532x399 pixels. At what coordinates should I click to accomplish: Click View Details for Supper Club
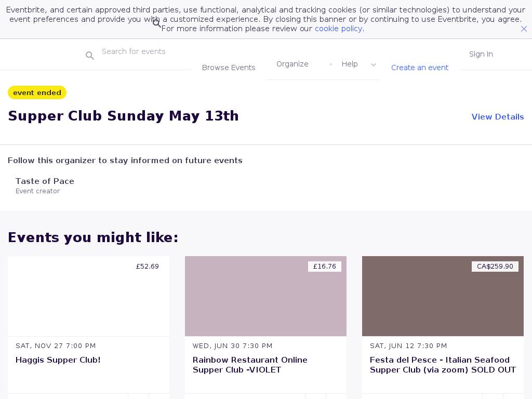coord(497,117)
